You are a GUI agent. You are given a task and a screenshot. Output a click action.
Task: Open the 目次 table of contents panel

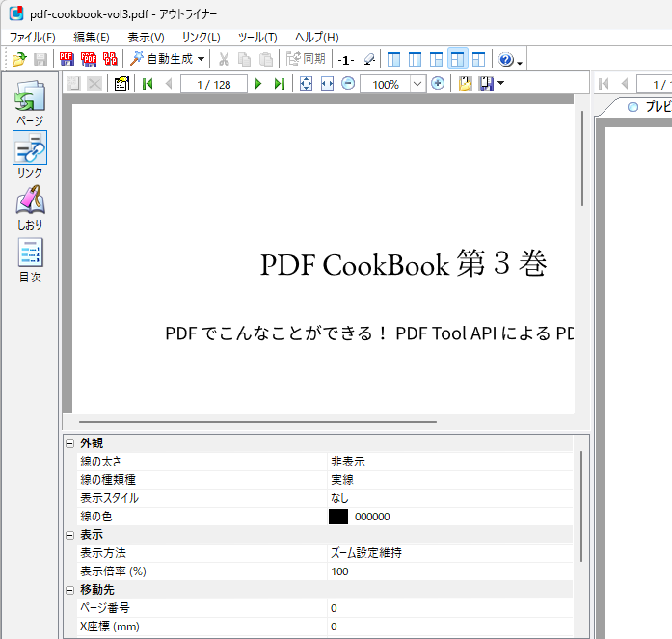(x=30, y=259)
